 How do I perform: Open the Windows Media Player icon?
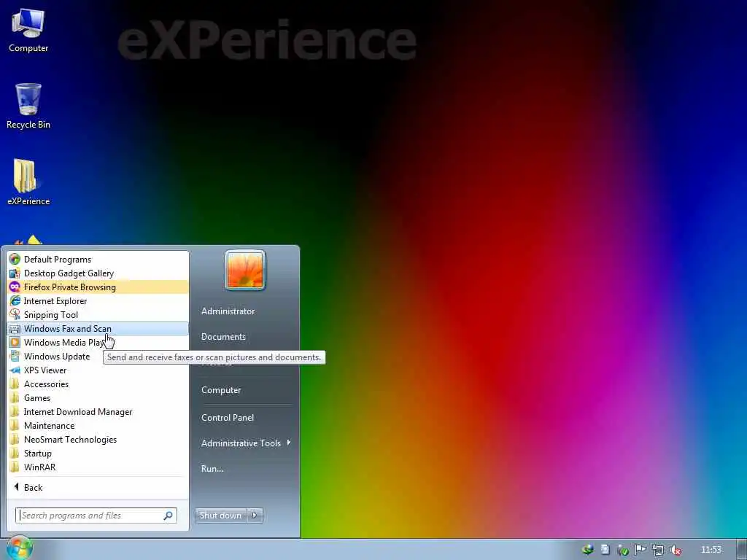point(15,343)
